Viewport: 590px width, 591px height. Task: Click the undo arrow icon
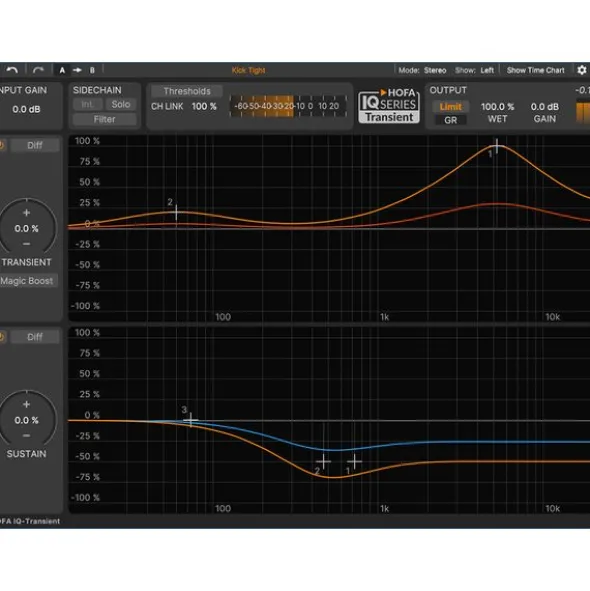pyautogui.click(x=12, y=70)
